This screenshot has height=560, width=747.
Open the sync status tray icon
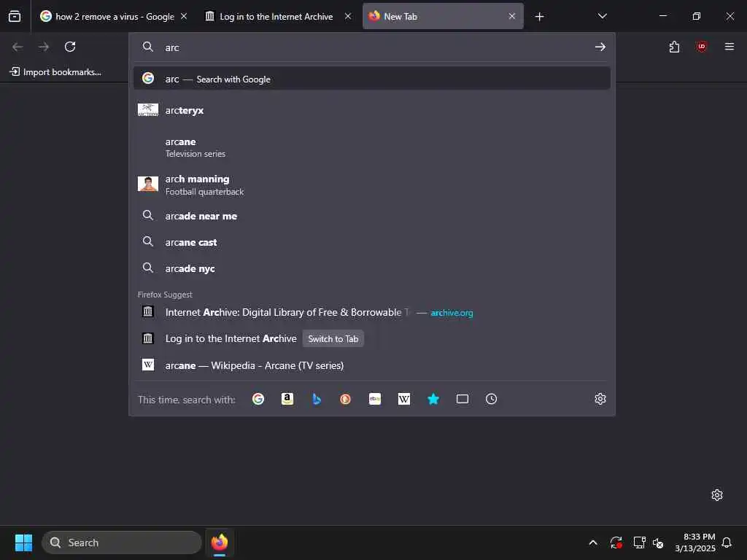616,542
